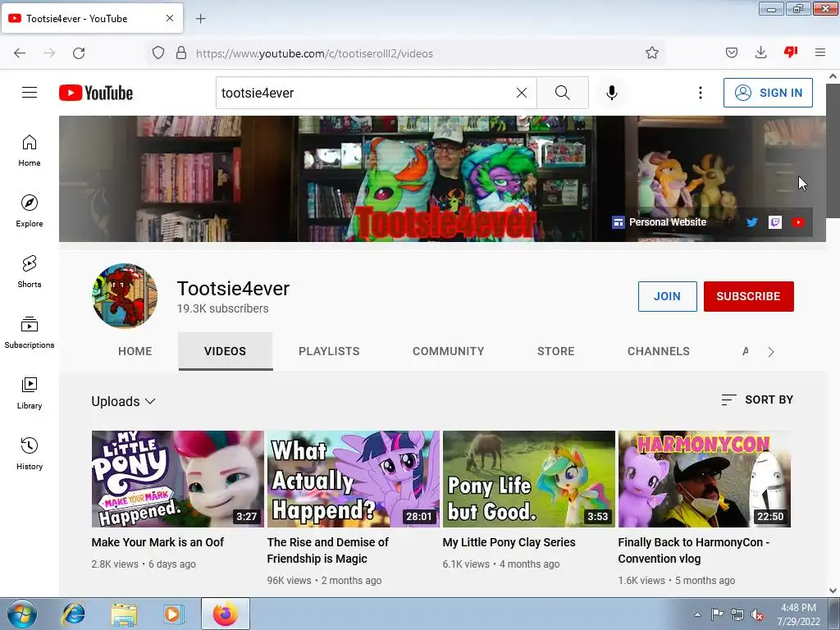840x630 pixels.
Task: Switch to the Home channel tab
Action: point(135,351)
